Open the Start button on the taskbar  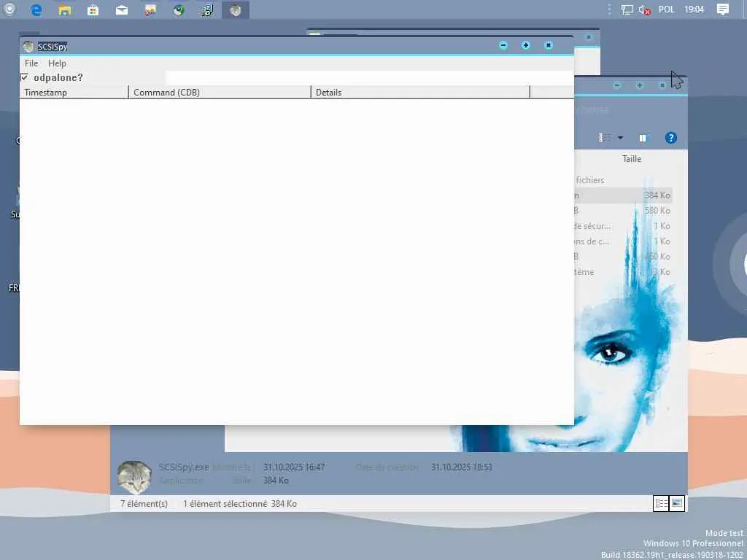(9, 9)
